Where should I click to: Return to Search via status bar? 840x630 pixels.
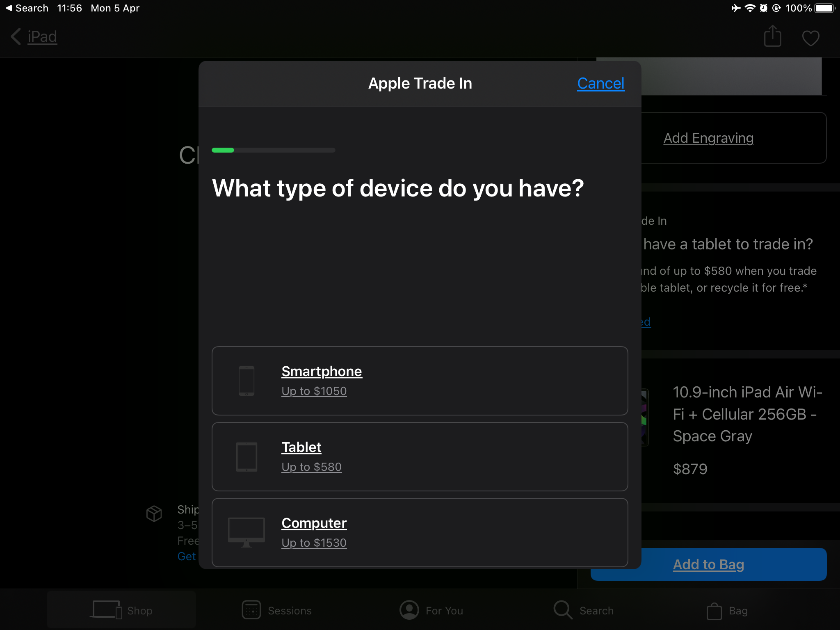click(x=27, y=8)
